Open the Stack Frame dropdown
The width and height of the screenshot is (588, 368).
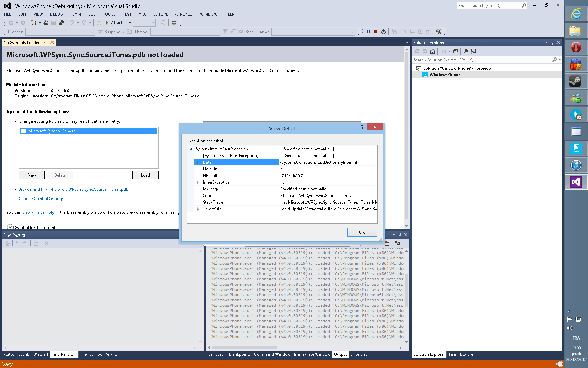tap(353, 32)
